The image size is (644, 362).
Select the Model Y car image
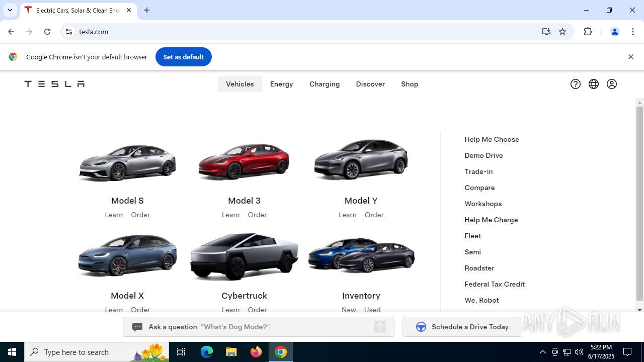tap(361, 159)
